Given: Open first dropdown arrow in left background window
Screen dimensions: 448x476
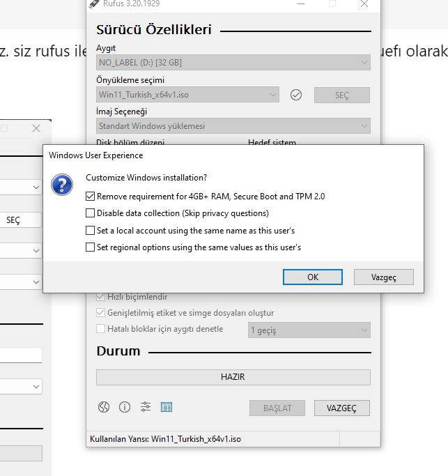Looking at the screenshot, I should 36,187.
